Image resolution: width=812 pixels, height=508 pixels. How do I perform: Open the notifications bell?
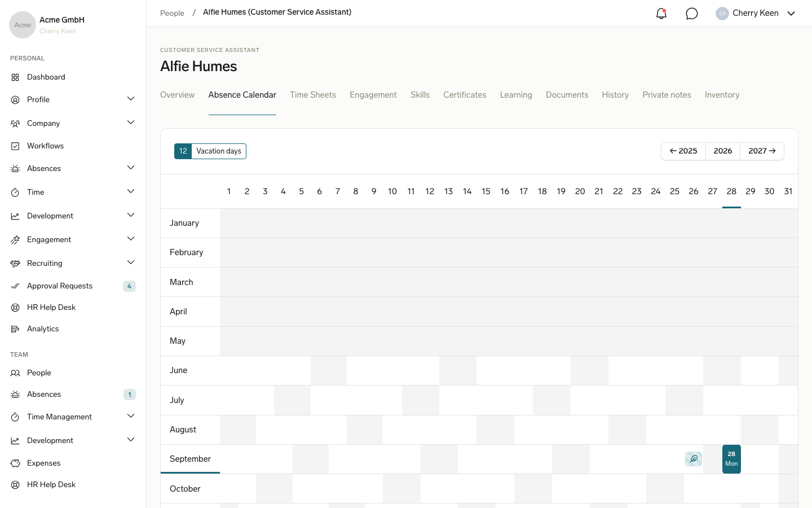[661, 14]
